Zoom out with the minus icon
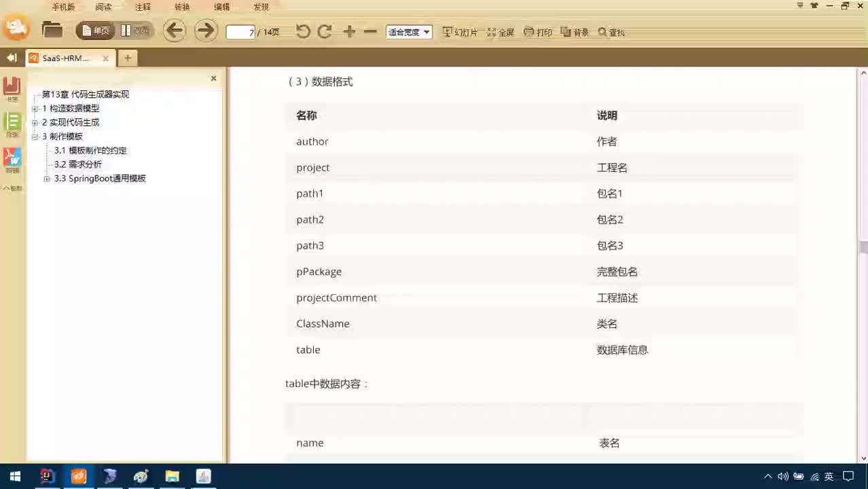This screenshot has width=868, height=489. pyautogui.click(x=370, y=31)
